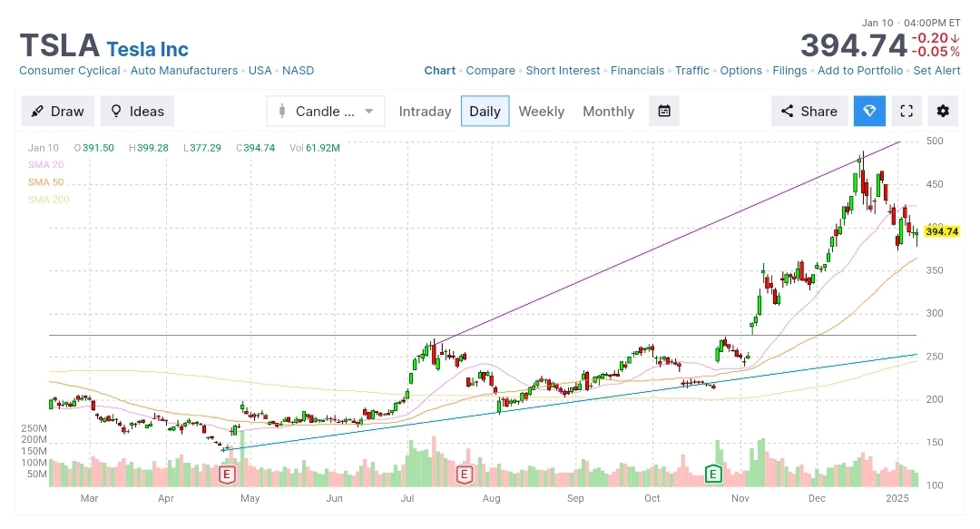This screenshot has width=980, height=529.
Task: Select the Daily timeframe
Action: point(485,112)
